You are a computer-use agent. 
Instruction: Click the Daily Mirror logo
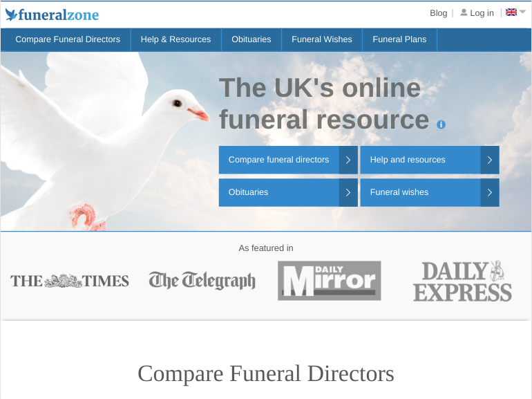(330, 281)
